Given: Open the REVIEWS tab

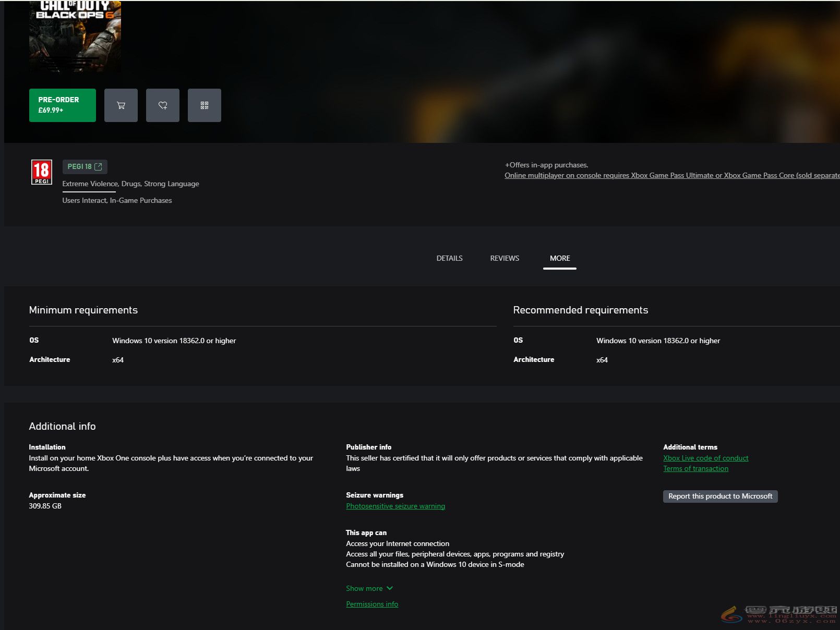Looking at the screenshot, I should click(504, 258).
